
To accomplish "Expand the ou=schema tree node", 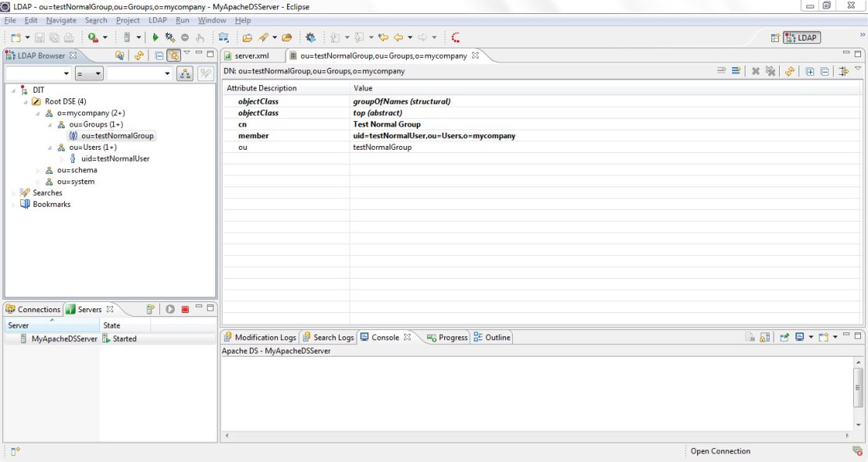I will 37,170.
